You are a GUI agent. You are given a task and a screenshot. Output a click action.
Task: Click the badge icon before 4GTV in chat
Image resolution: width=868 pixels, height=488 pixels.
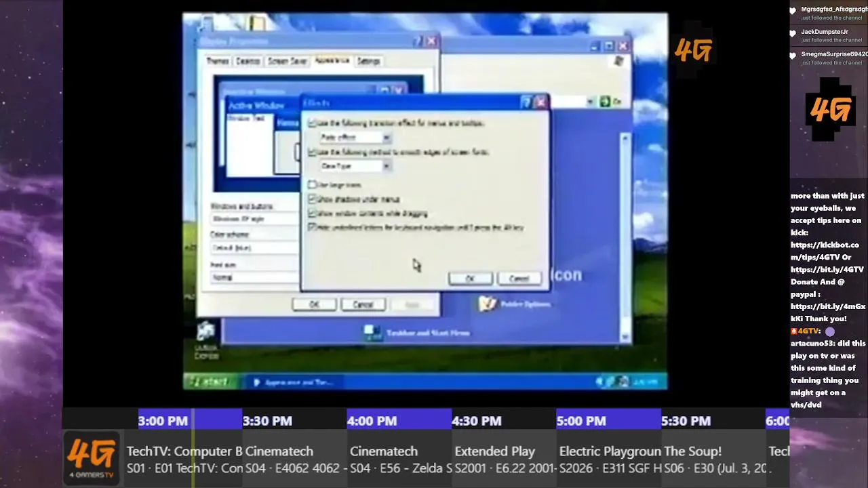pyautogui.click(x=794, y=331)
